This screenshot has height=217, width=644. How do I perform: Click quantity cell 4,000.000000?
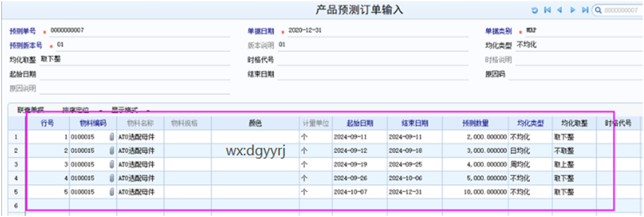click(476, 165)
